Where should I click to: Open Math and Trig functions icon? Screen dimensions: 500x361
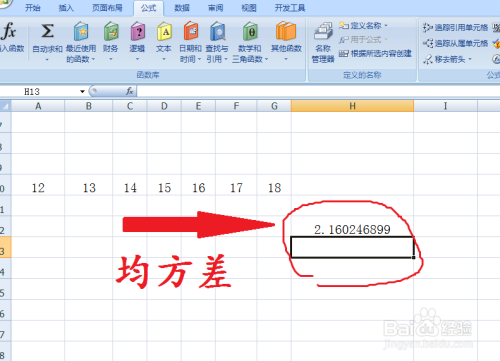[250, 31]
